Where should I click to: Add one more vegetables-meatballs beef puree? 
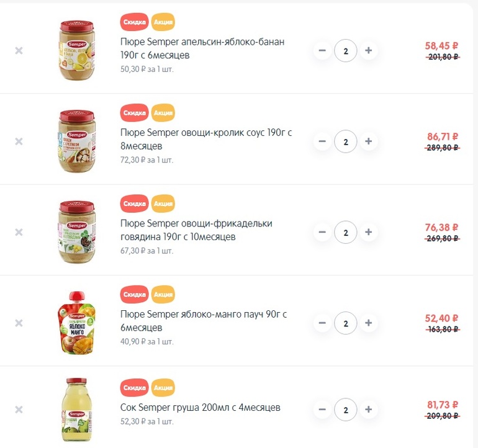click(368, 232)
